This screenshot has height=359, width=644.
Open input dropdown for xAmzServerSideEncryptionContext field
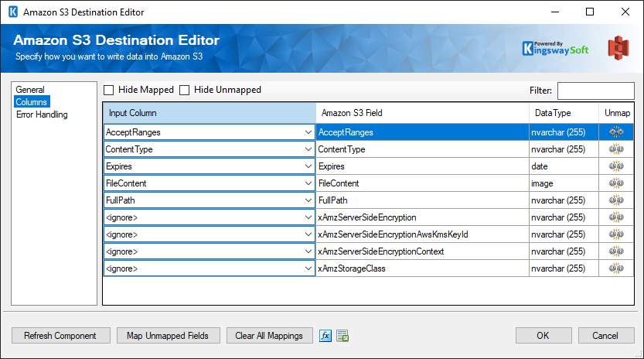[x=308, y=251]
